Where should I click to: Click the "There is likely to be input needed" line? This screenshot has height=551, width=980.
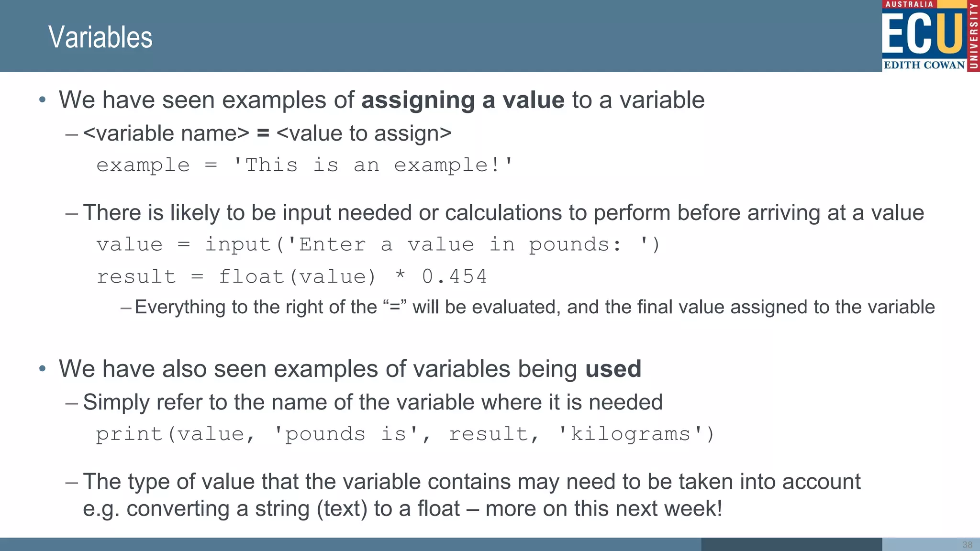[x=503, y=213]
